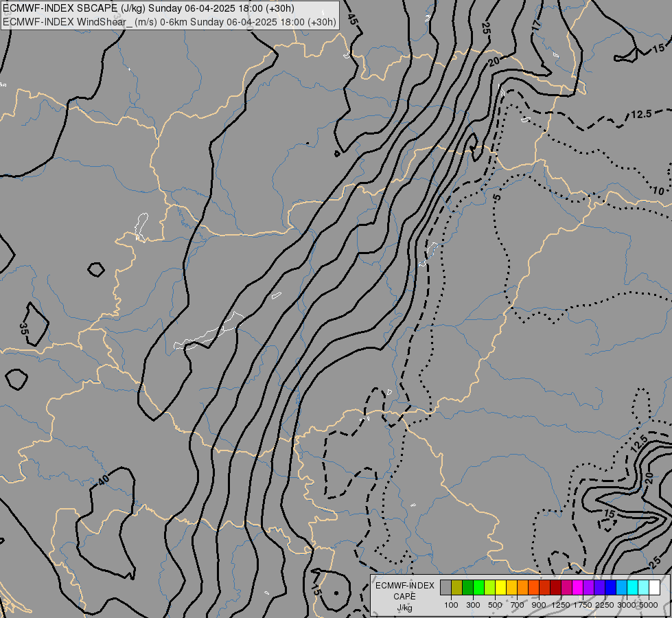This screenshot has height=618, width=672.
Task: Select the red swatch after 900
Action: tap(544, 588)
